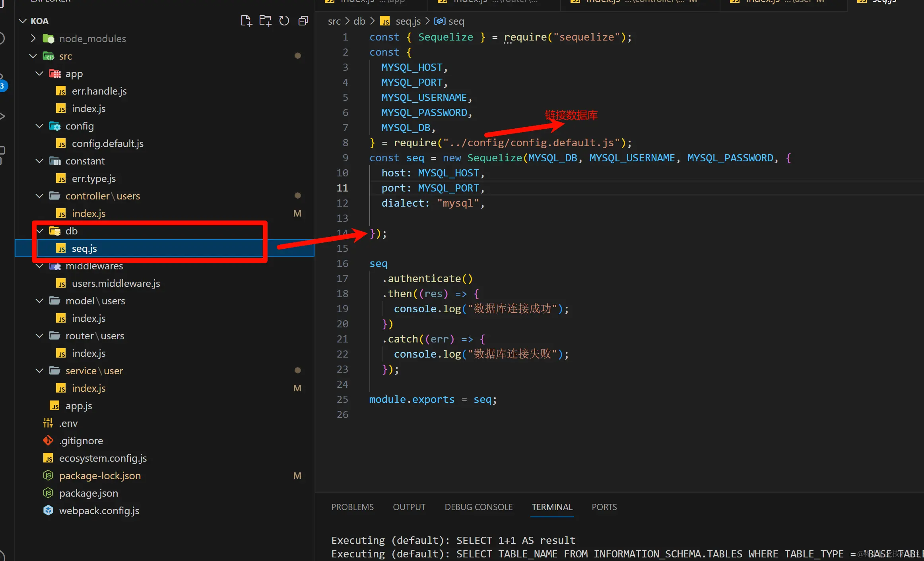Click the package-lock.json node icon

48,476
